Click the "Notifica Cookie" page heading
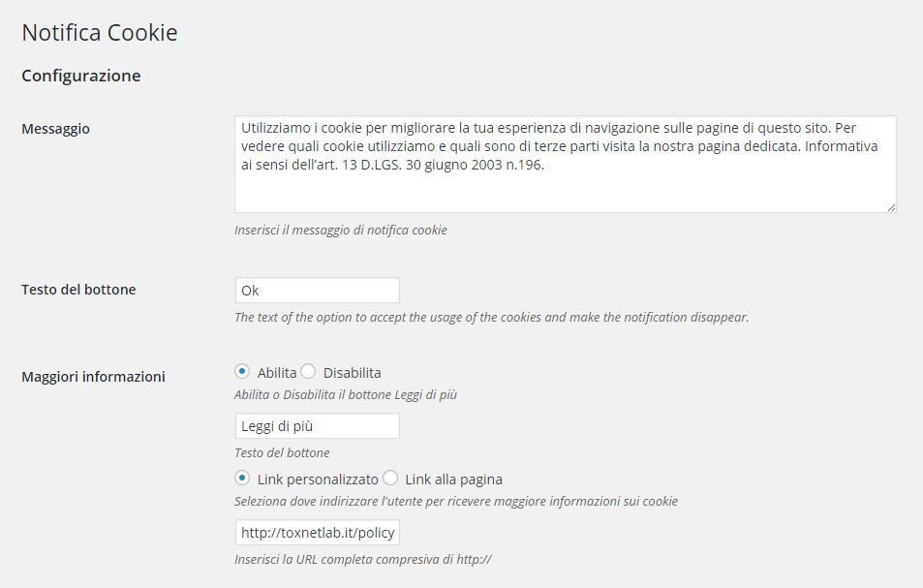This screenshot has width=923, height=588. [x=100, y=33]
